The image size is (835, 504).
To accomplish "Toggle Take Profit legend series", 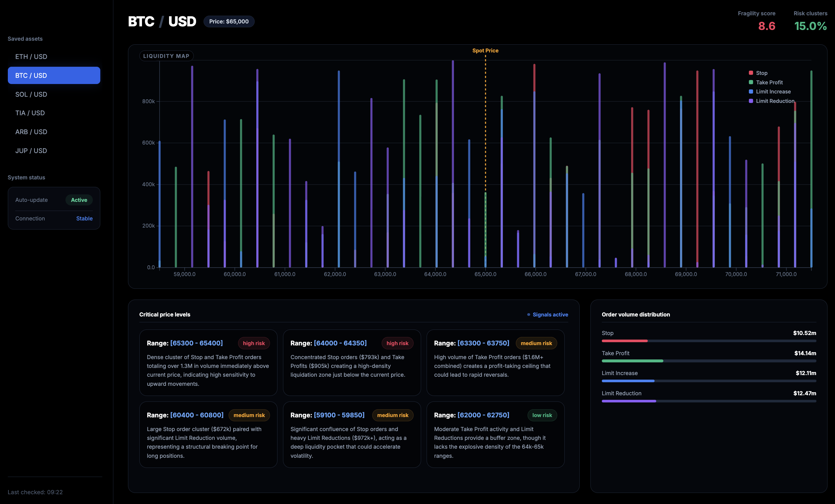I will 769,82.
